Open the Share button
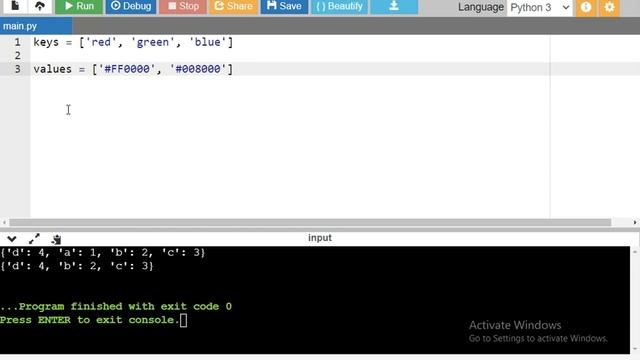Viewport: 640px width, 360px height. click(233, 6)
